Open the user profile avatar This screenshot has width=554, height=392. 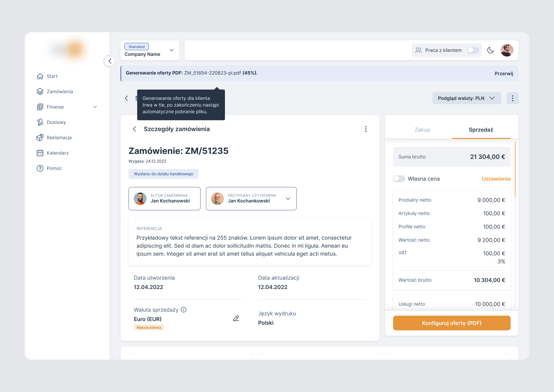[x=507, y=50]
